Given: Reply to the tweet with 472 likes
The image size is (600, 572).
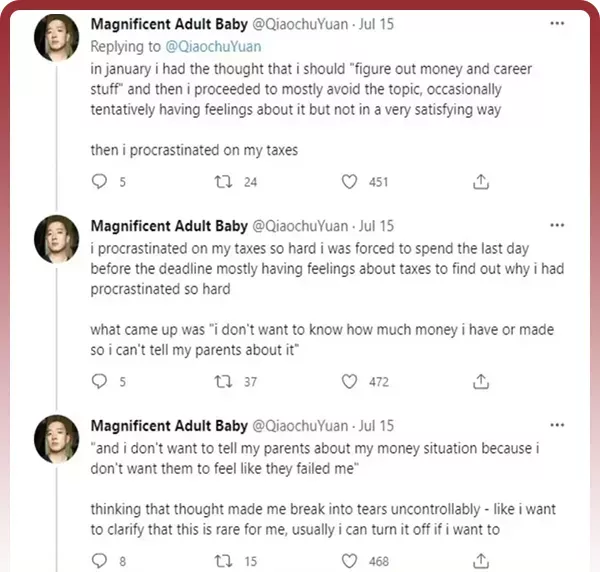Looking at the screenshot, I should pos(99,381).
